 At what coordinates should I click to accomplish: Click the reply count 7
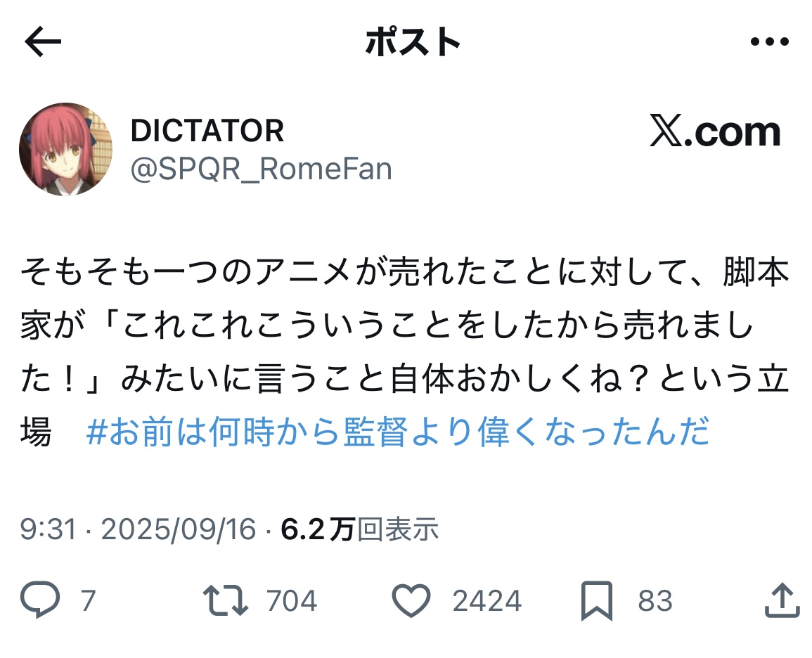click(x=88, y=600)
